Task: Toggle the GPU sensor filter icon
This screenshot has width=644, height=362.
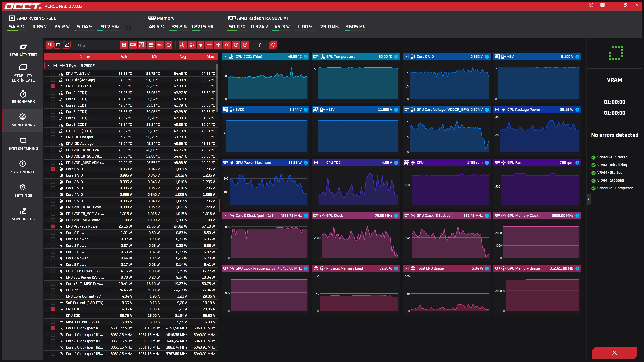Action: pyautogui.click(x=133, y=45)
